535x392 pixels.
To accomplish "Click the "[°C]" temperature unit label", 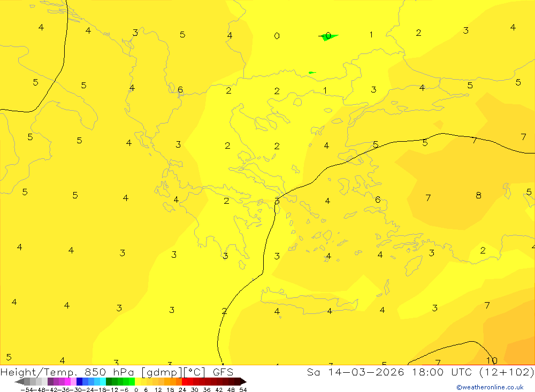I will tap(194, 373).
